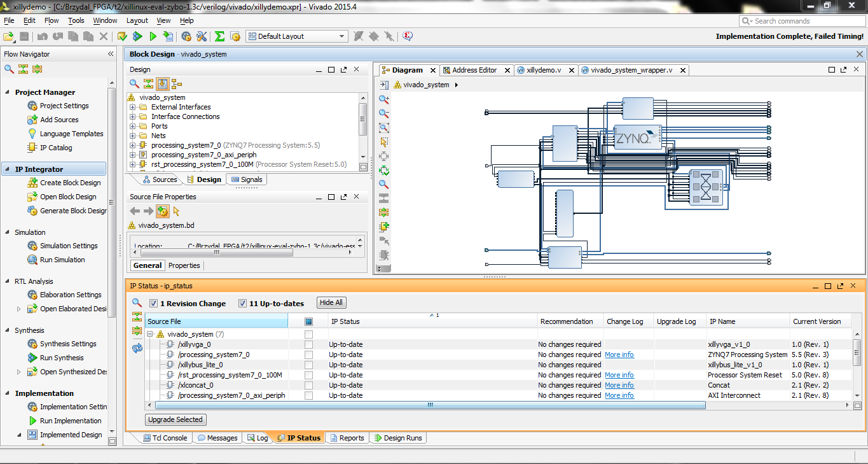Collapse the Project Manager section
This screenshot has height=464, width=868.
pos(7,92)
